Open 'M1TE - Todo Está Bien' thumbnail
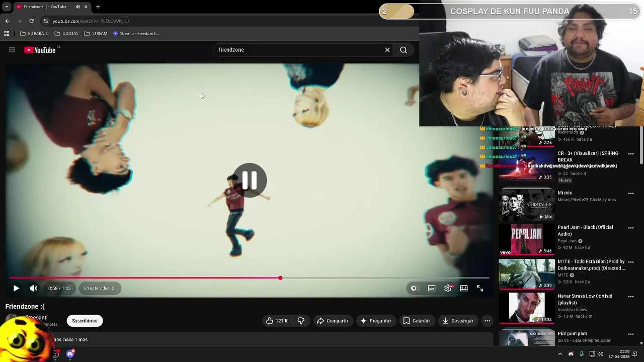Screen dimensions: 644x362 (527, 274)
